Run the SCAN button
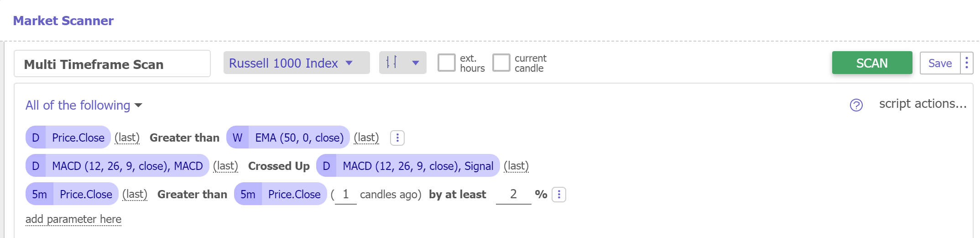Viewport: 980px width, 238px height. click(x=871, y=63)
